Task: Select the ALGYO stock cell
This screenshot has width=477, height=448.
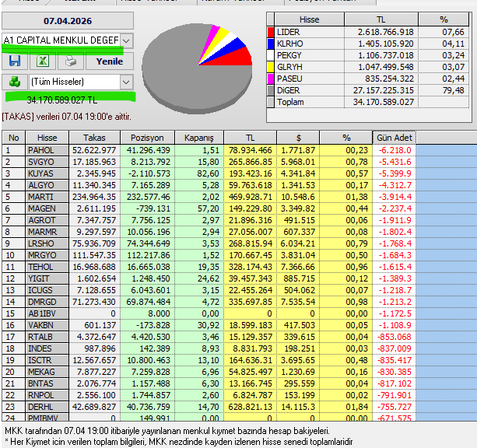Action: [x=47, y=185]
